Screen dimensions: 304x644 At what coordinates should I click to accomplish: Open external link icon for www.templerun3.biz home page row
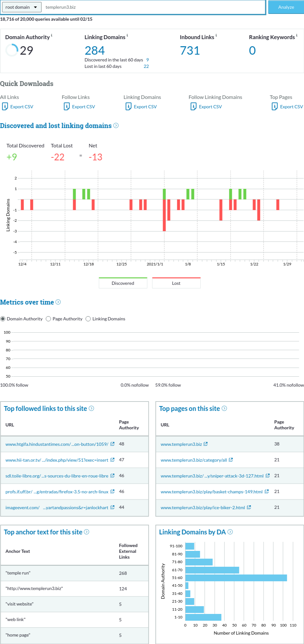coord(206,444)
